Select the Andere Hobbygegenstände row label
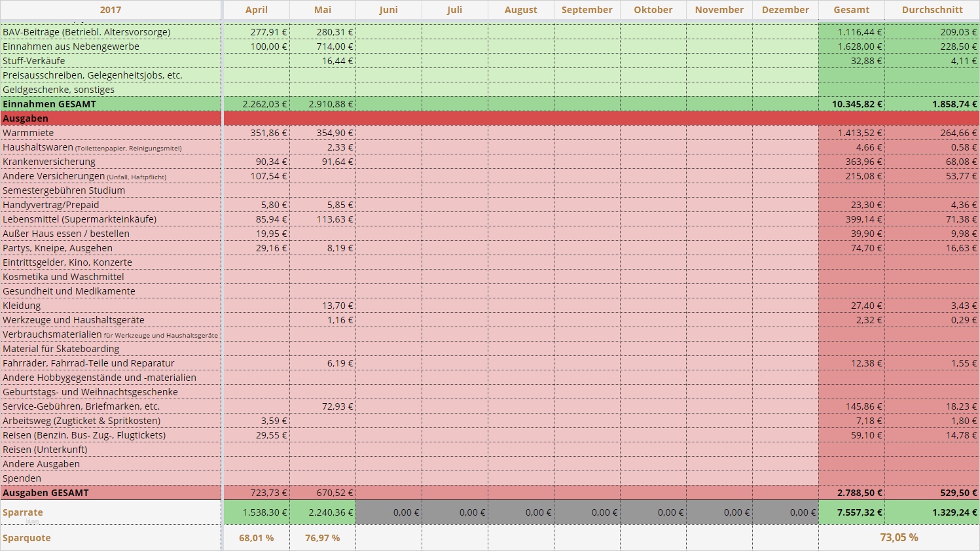Viewport: 980px width, 551px height. pyautogui.click(x=100, y=378)
